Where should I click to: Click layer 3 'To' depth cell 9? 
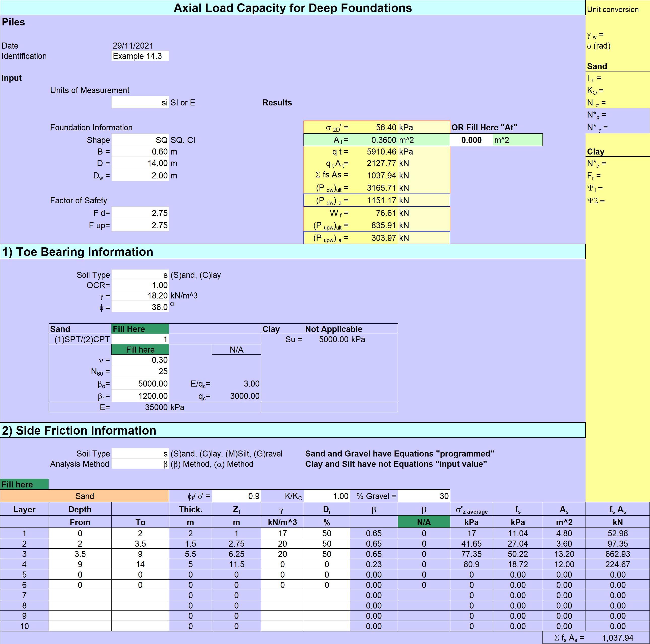point(140,554)
